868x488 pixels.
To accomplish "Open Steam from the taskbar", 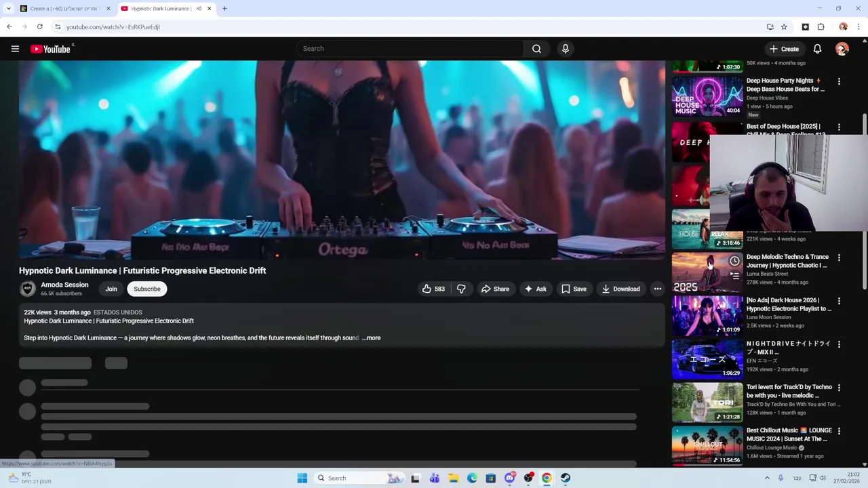I will click(x=565, y=478).
